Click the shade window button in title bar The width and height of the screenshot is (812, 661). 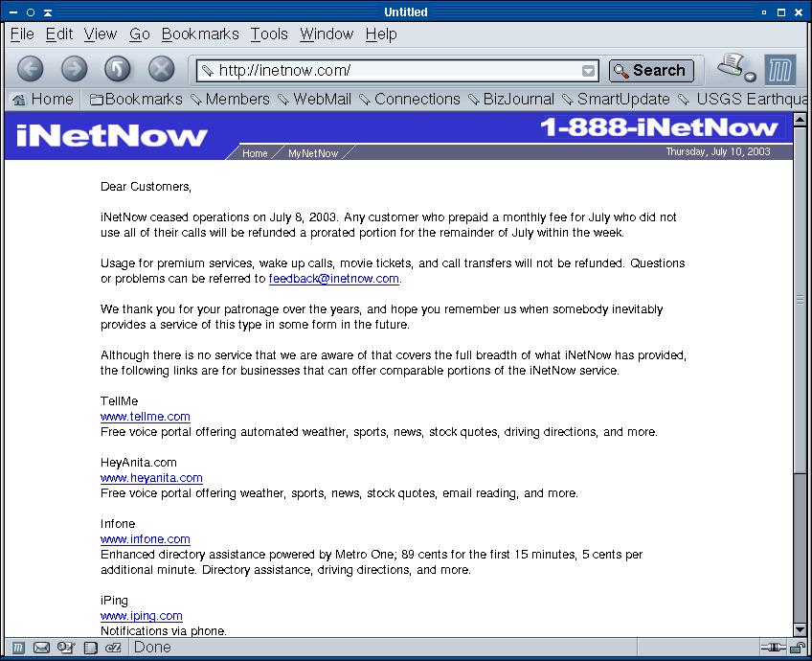[48, 11]
